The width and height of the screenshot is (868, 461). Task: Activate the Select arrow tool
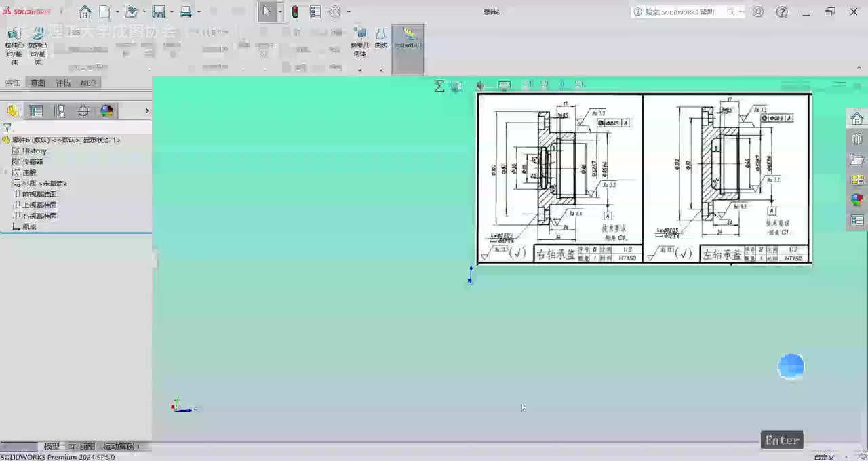pyautogui.click(x=267, y=12)
